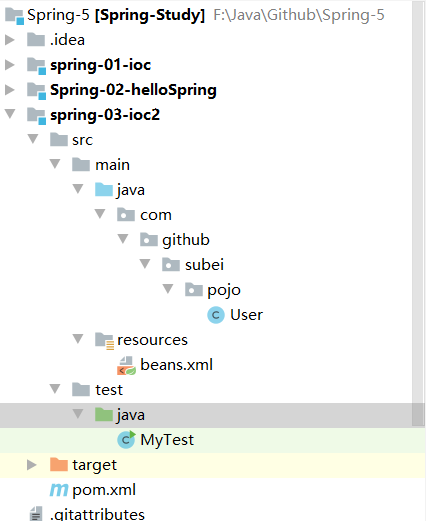Click the User class icon
426x521 pixels.
216,315
